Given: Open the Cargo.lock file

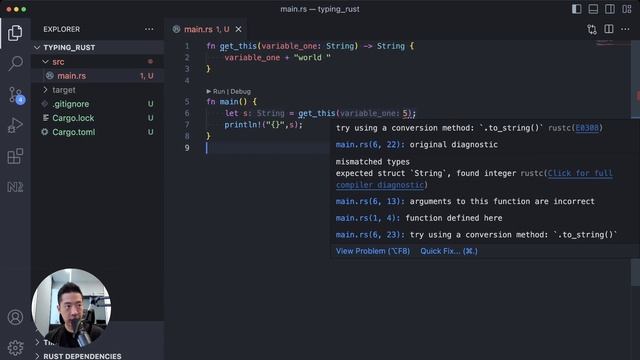Looking at the screenshot, I should coord(98,118).
